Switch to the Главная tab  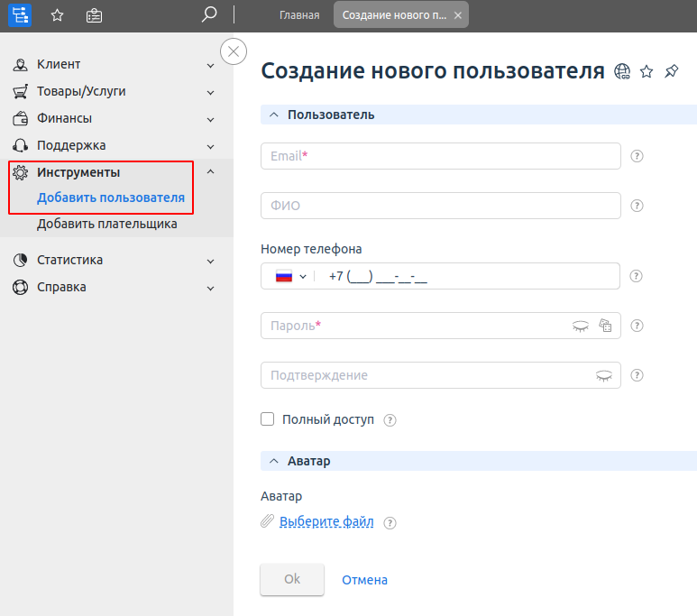pos(299,15)
